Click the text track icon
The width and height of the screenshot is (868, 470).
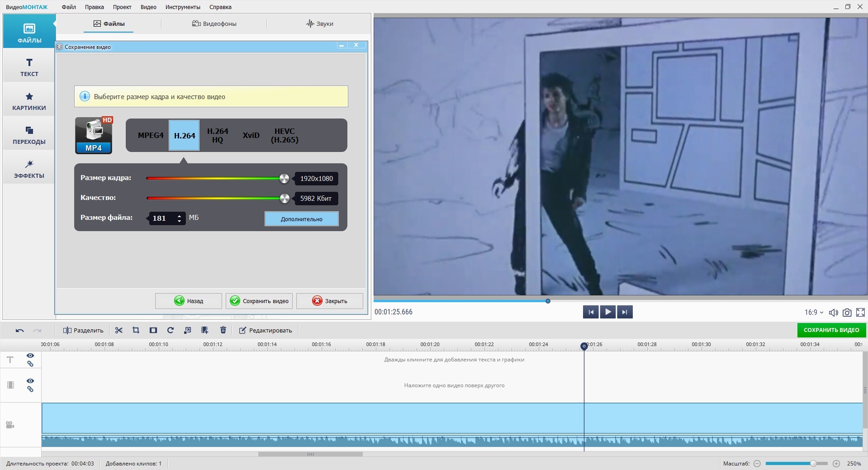click(x=10, y=360)
